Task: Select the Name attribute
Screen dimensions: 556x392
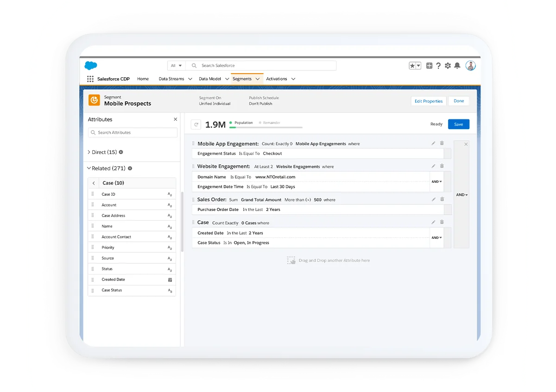Action: [132, 226]
